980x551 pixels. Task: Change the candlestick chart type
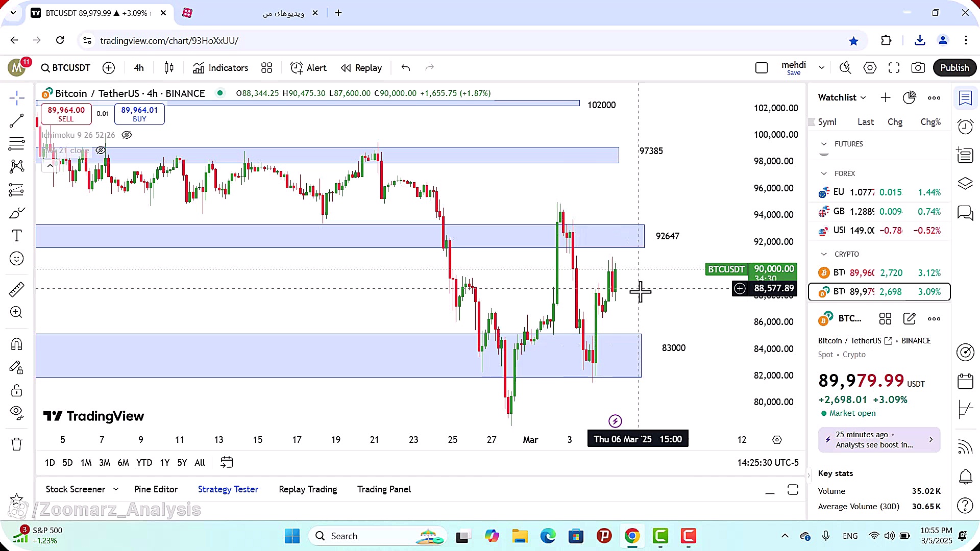(x=169, y=68)
